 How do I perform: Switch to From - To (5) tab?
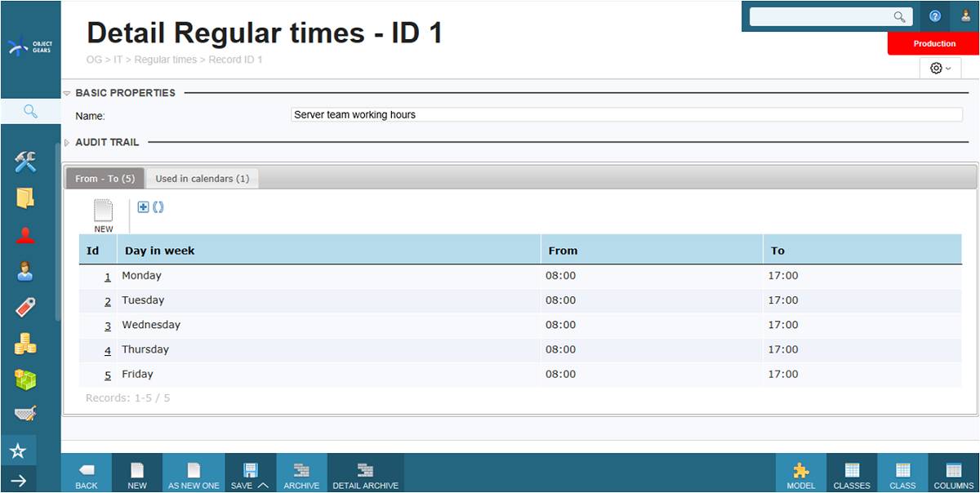[x=105, y=179]
